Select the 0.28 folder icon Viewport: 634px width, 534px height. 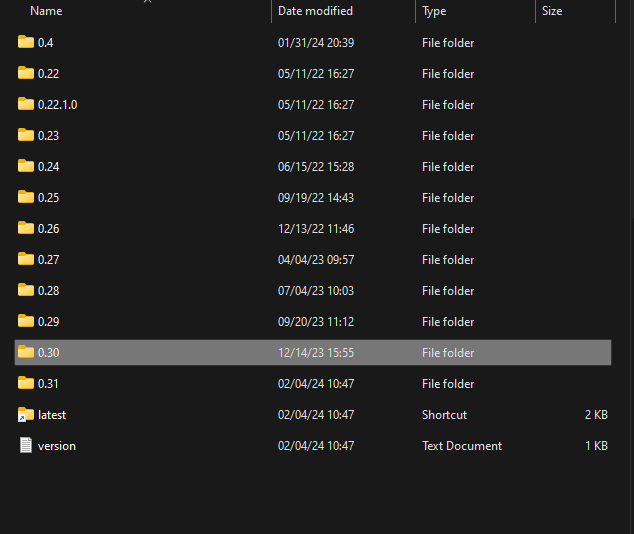click(26, 290)
